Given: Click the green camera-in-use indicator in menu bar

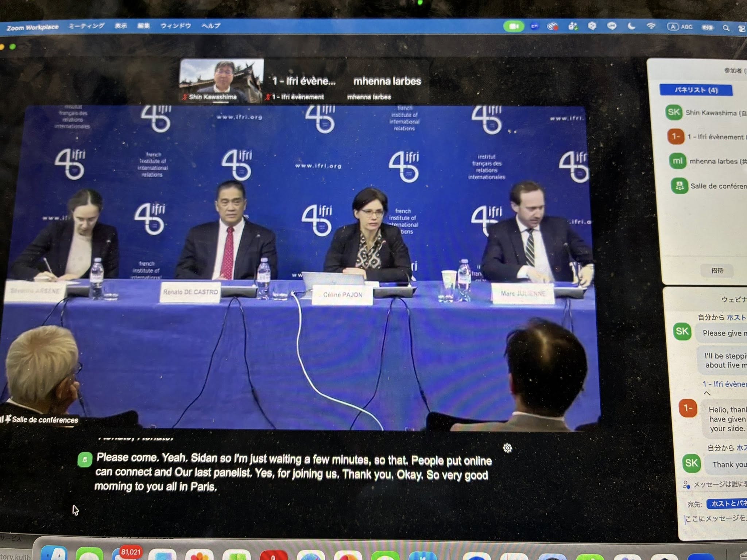Looking at the screenshot, I should [514, 26].
